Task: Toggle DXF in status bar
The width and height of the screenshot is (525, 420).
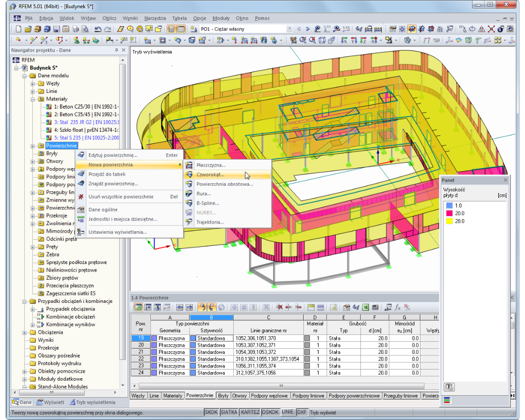Action: [302, 412]
